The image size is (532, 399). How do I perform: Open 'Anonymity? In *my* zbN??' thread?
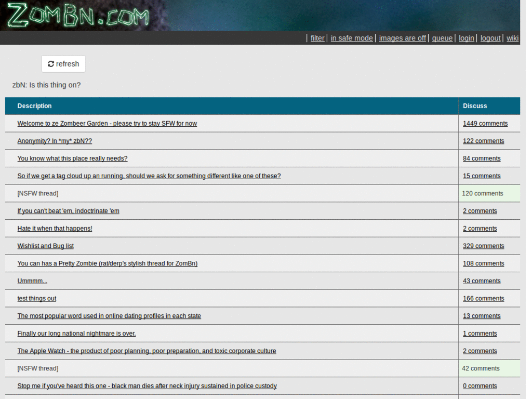[55, 141]
